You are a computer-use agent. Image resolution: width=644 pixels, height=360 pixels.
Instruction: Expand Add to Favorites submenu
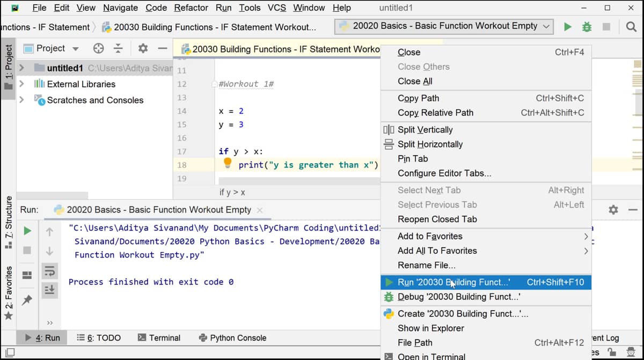[x=586, y=236]
